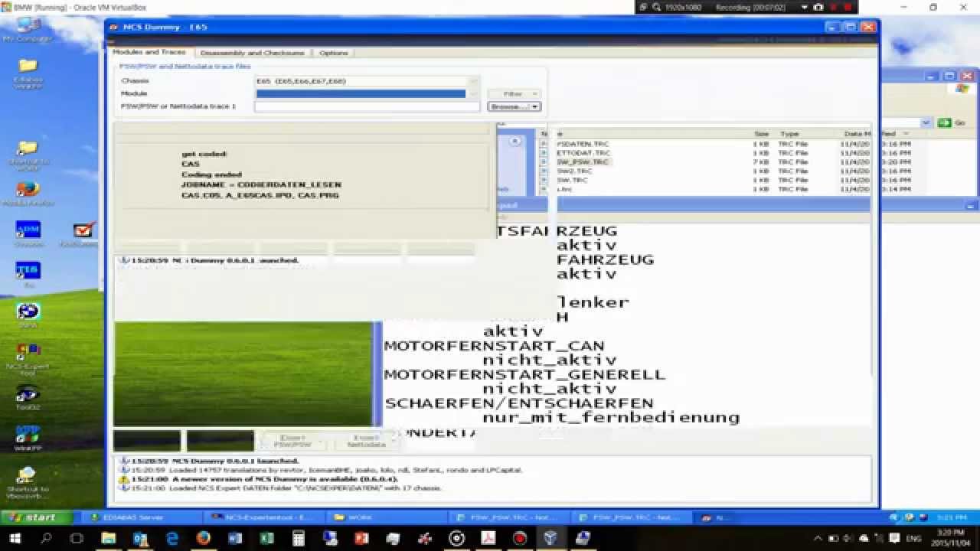
Task: Open PowerPoint on host taskbar
Action: (361, 539)
